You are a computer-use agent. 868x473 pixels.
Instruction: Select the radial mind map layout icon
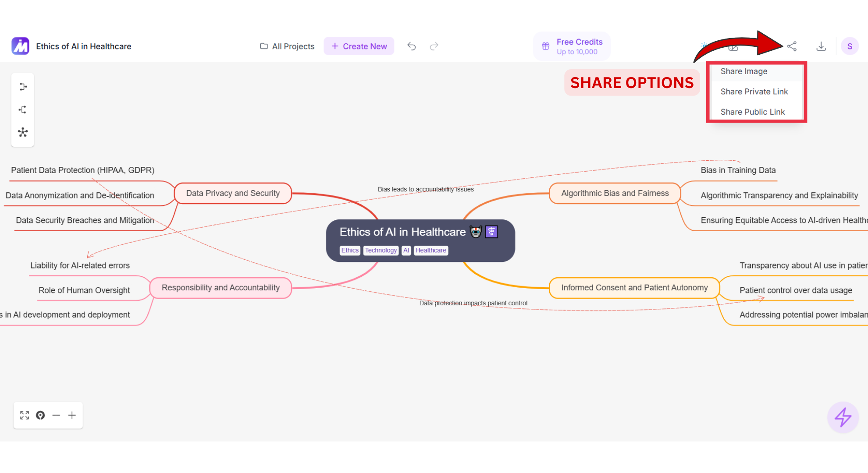click(23, 132)
